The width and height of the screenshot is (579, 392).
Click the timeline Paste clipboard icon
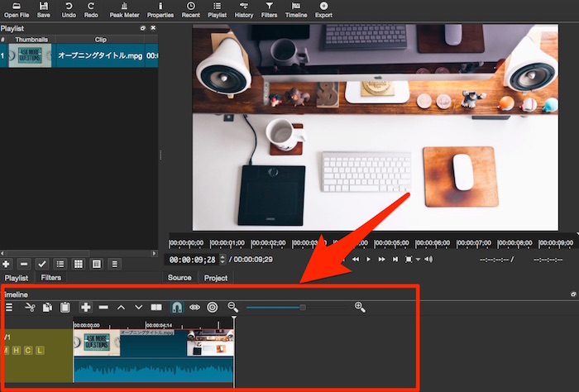[x=65, y=307]
